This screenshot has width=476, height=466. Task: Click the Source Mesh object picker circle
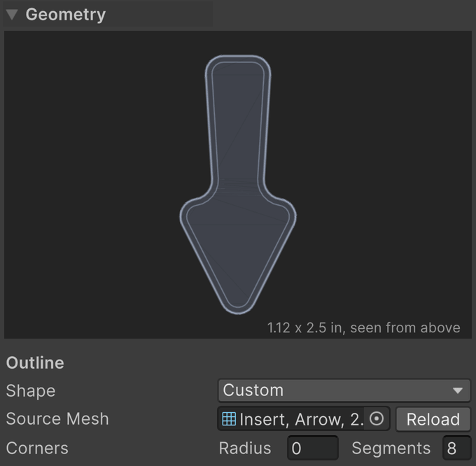[x=377, y=419]
